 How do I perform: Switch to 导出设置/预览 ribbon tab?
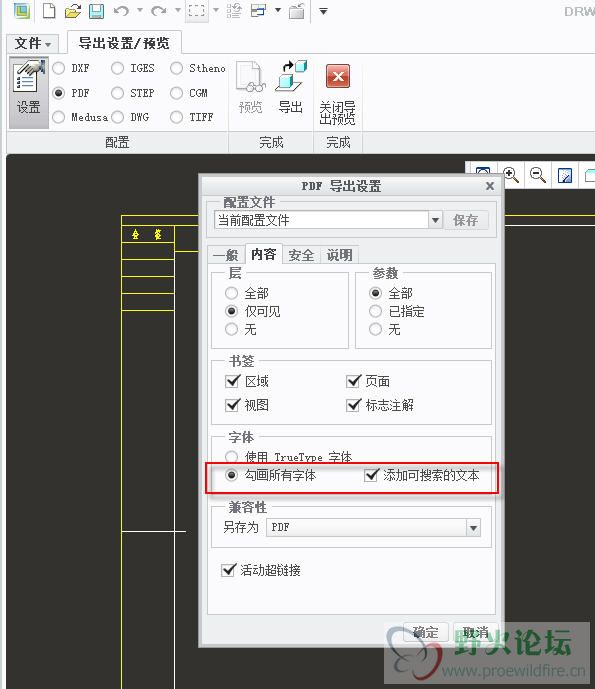124,43
